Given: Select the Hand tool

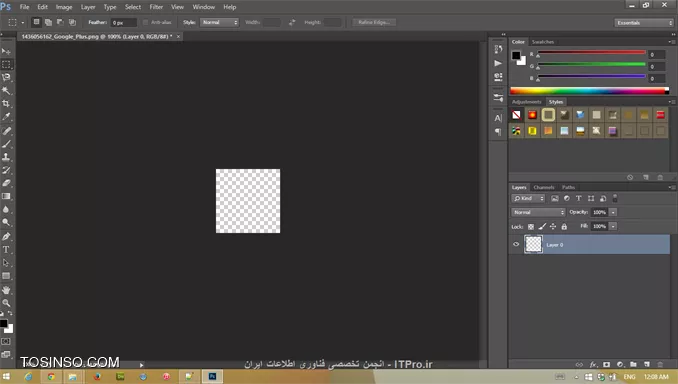Looking at the screenshot, I should [x=6, y=290].
